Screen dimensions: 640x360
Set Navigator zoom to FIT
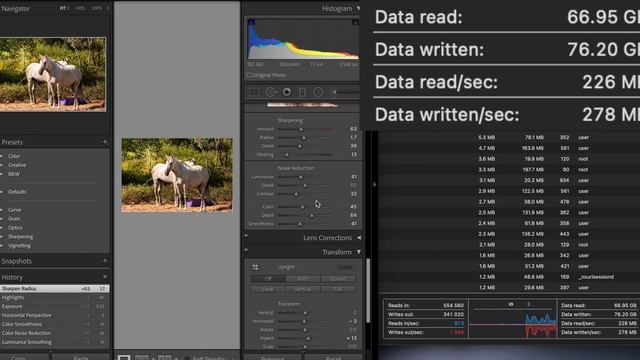(64, 8)
